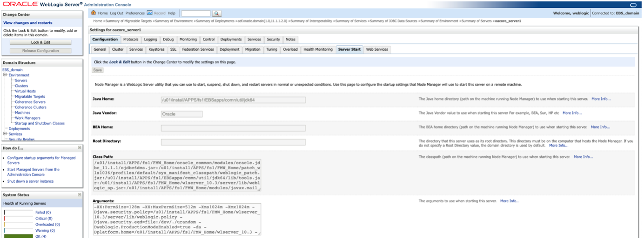644x240 pixels.
Task: Open the Security tab
Action: coord(273,40)
